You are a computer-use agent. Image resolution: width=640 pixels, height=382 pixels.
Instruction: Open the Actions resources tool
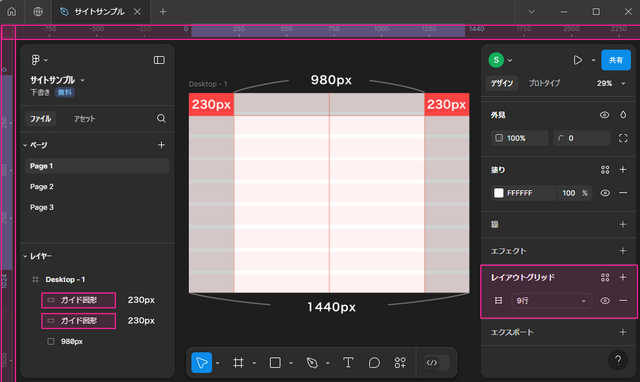click(x=400, y=362)
